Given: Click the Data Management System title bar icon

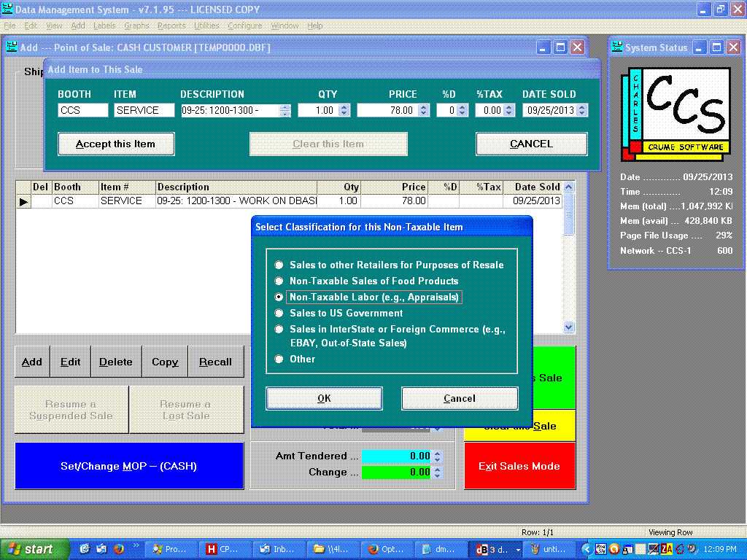Looking at the screenshot, I should [8, 9].
